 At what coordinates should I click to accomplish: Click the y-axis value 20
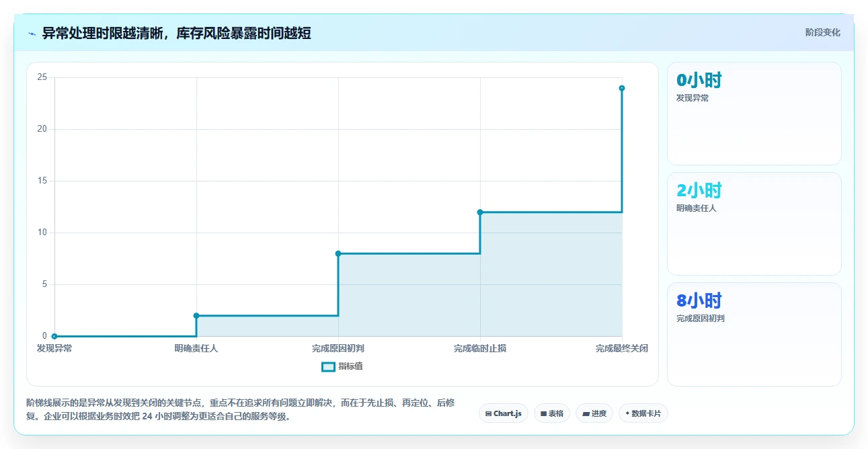pos(42,129)
